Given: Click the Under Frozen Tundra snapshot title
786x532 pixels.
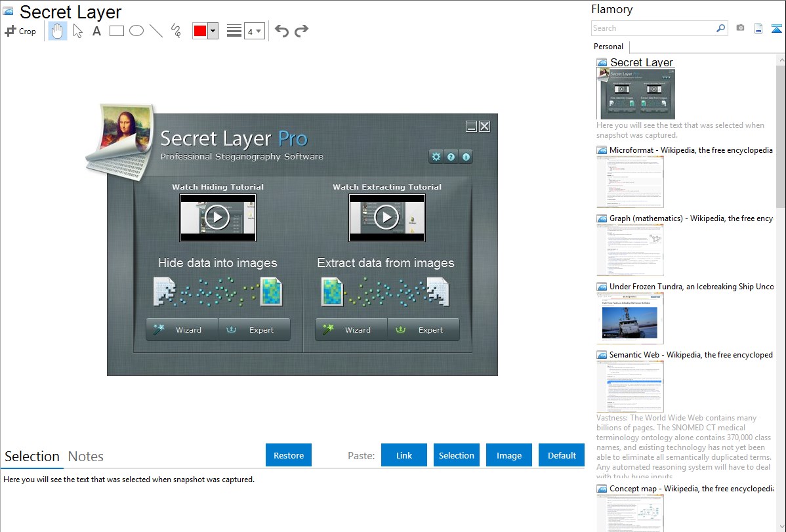Looking at the screenshot, I should pos(692,286).
